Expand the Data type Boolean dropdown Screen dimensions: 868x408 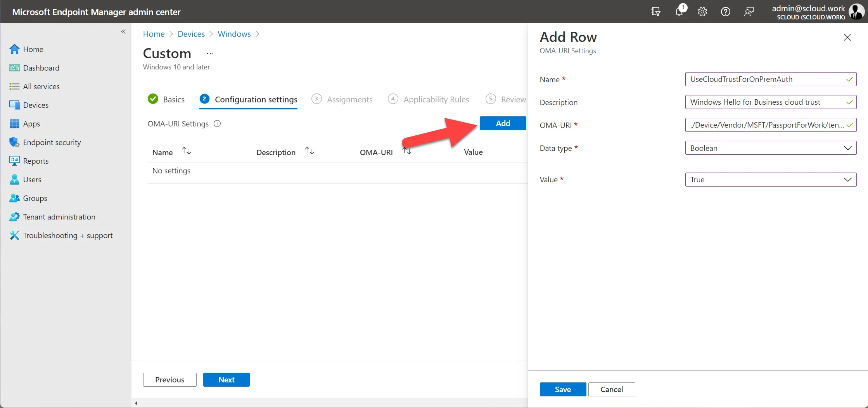point(771,148)
